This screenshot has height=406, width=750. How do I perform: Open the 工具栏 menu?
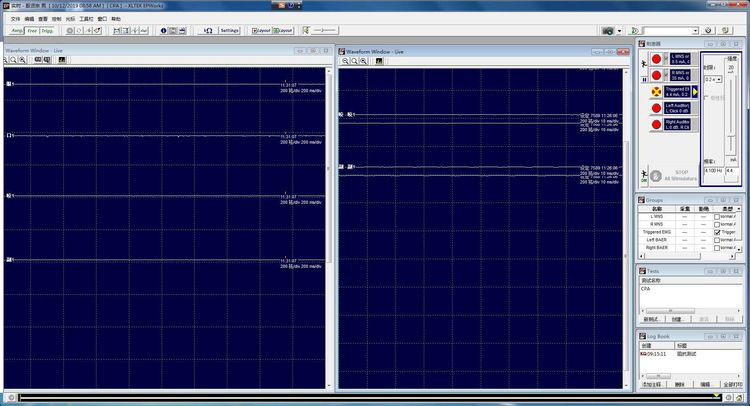coord(87,19)
